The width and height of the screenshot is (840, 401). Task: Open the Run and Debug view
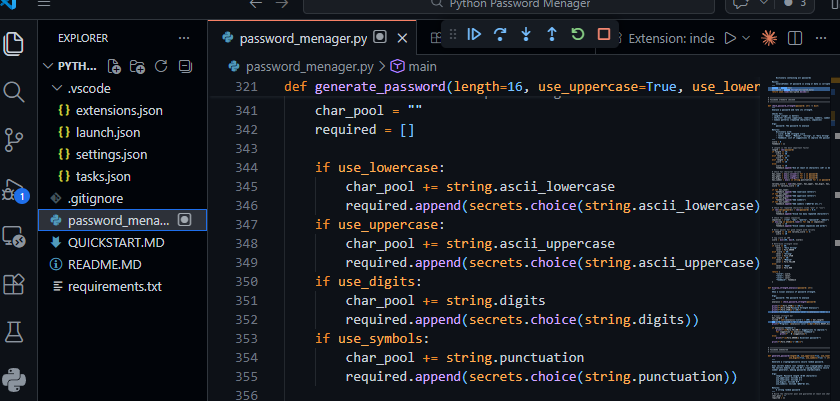[13, 190]
